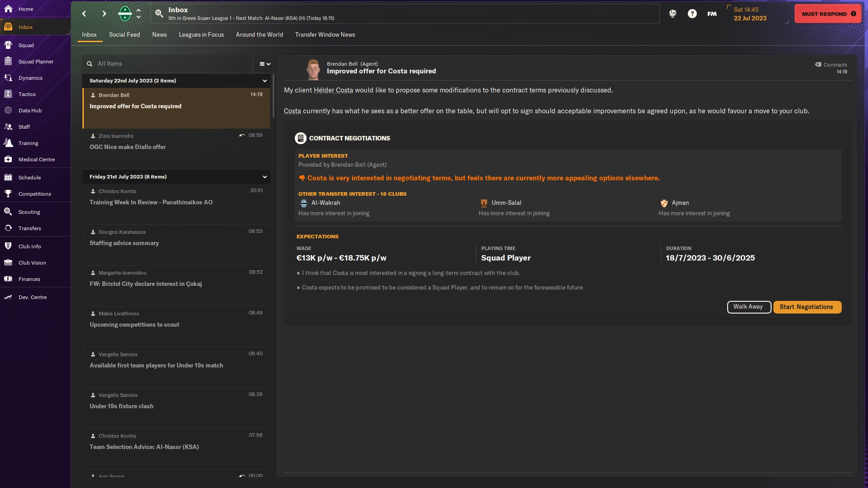Open the Club Info shield icon
The width and height of the screenshot is (868, 488).
pyautogui.click(x=8, y=246)
